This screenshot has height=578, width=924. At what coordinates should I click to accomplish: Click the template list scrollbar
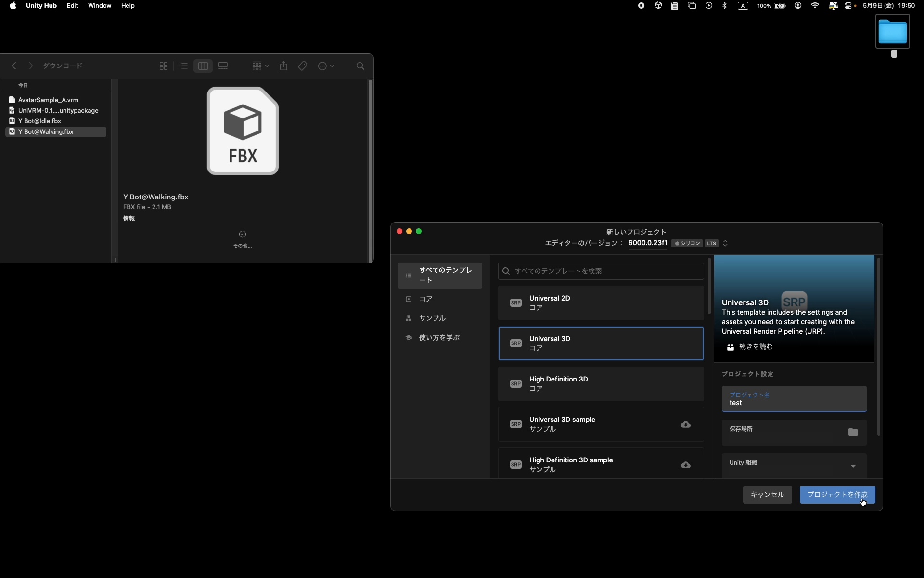click(x=709, y=286)
